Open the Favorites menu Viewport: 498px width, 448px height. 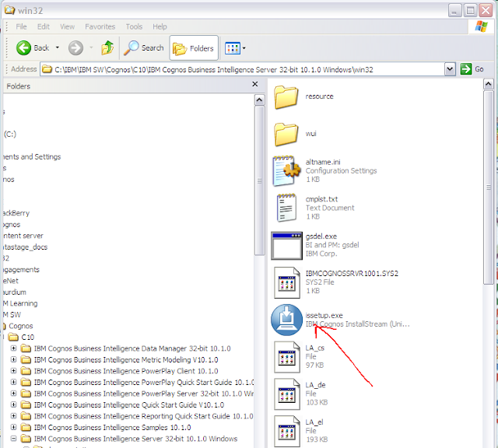point(100,26)
